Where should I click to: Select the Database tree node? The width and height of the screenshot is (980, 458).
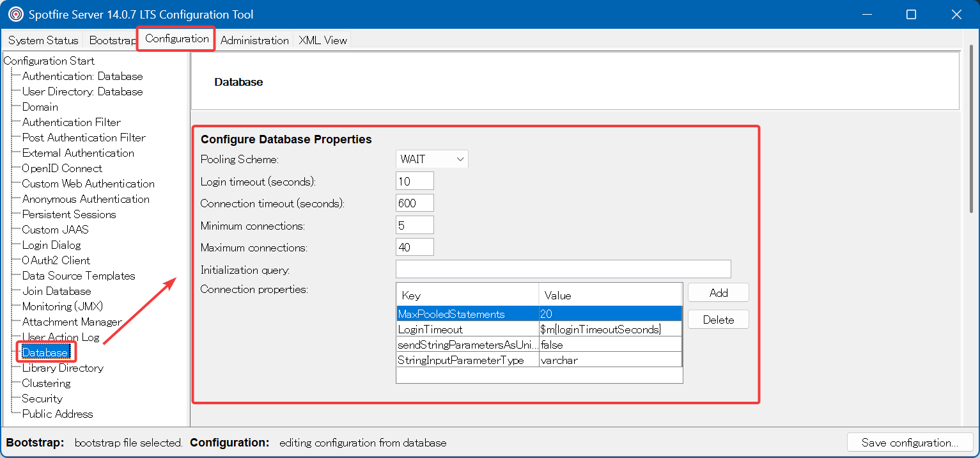[x=45, y=352]
